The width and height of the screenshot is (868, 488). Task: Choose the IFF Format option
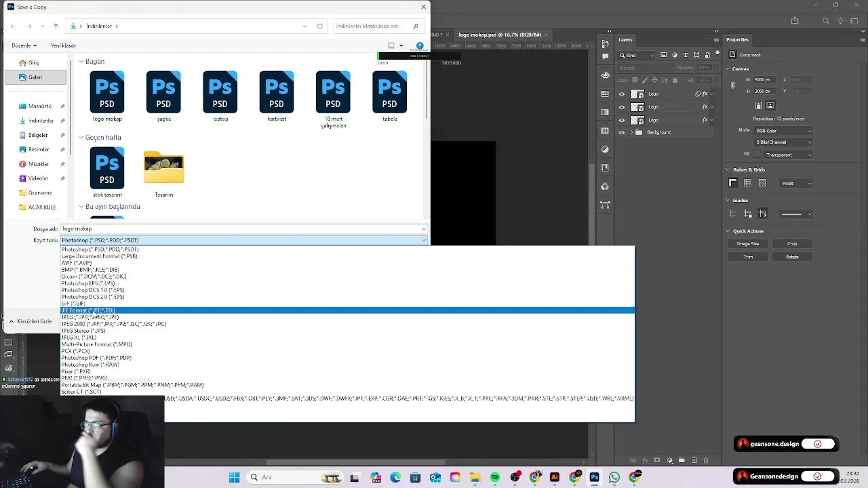[x=347, y=310]
